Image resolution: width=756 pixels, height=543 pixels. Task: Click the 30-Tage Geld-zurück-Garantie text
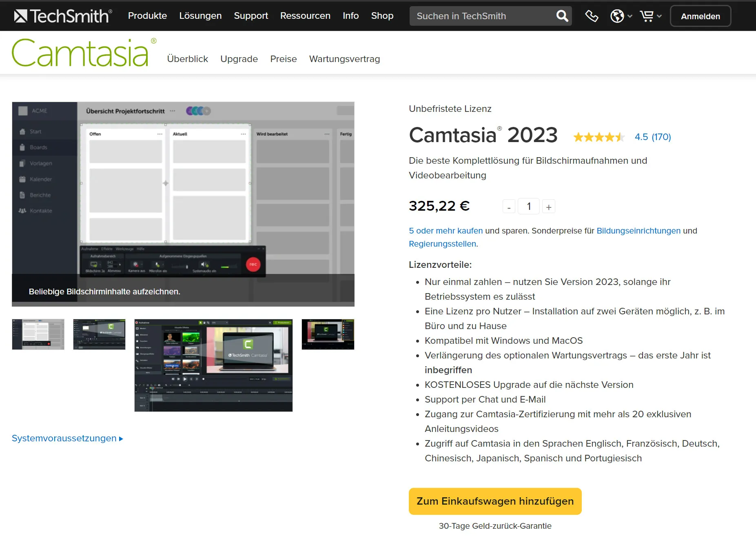495,526
